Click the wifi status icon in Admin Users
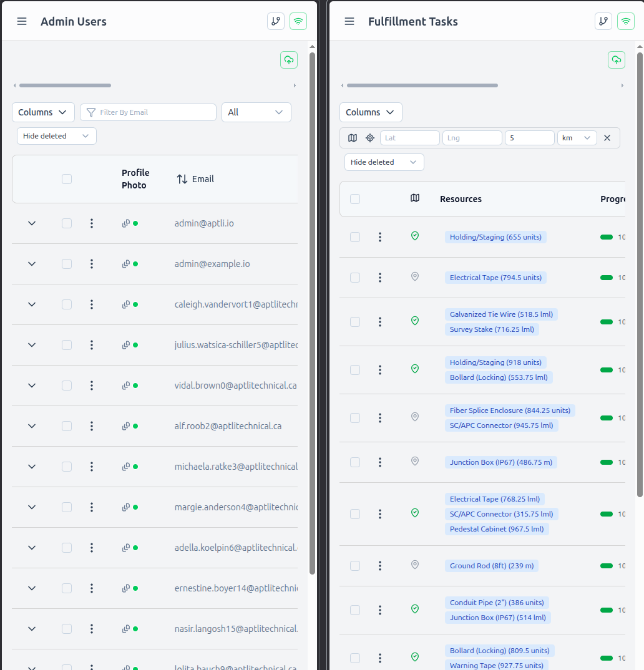This screenshot has height=670, width=644. 298,21
